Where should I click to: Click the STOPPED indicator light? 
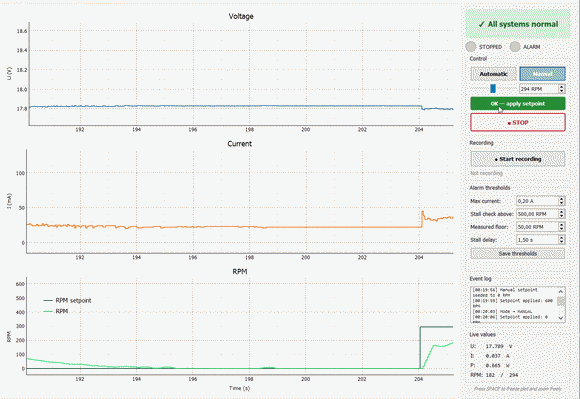click(x=471, y=47)
